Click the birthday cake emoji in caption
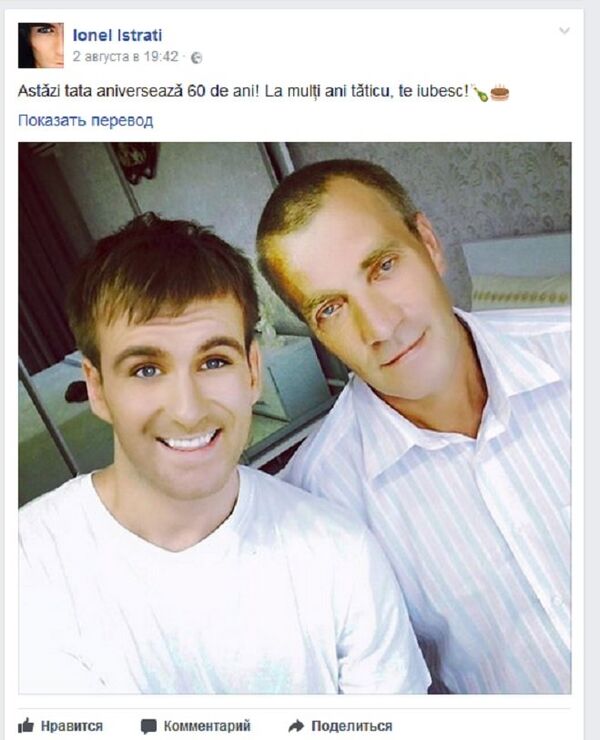Screen dimensions: 600x740 click(499, 92)
